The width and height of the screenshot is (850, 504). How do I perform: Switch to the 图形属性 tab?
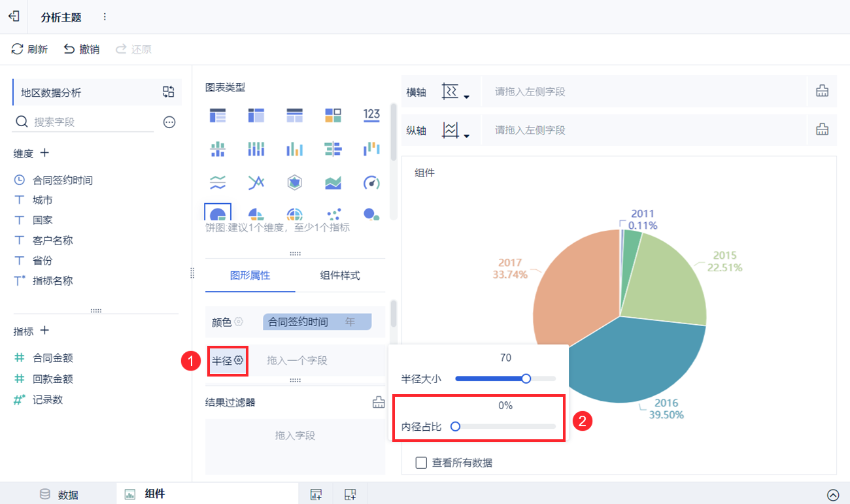point(250,275)
